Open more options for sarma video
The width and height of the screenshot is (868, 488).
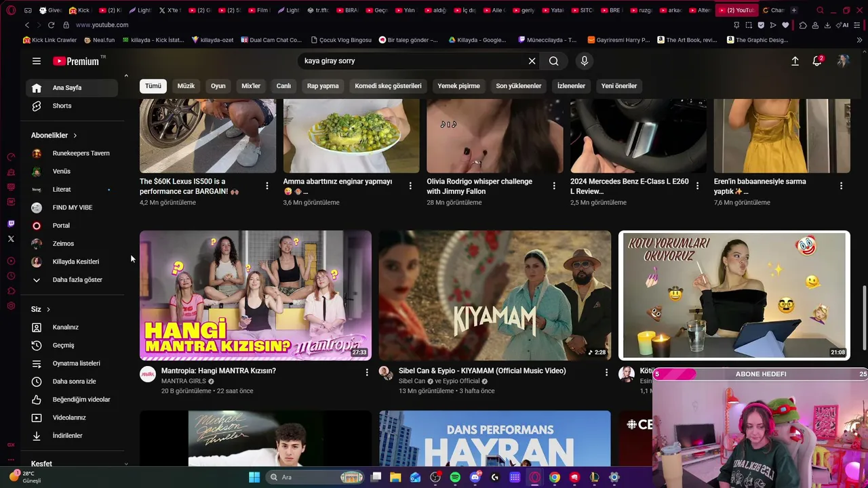842,186
